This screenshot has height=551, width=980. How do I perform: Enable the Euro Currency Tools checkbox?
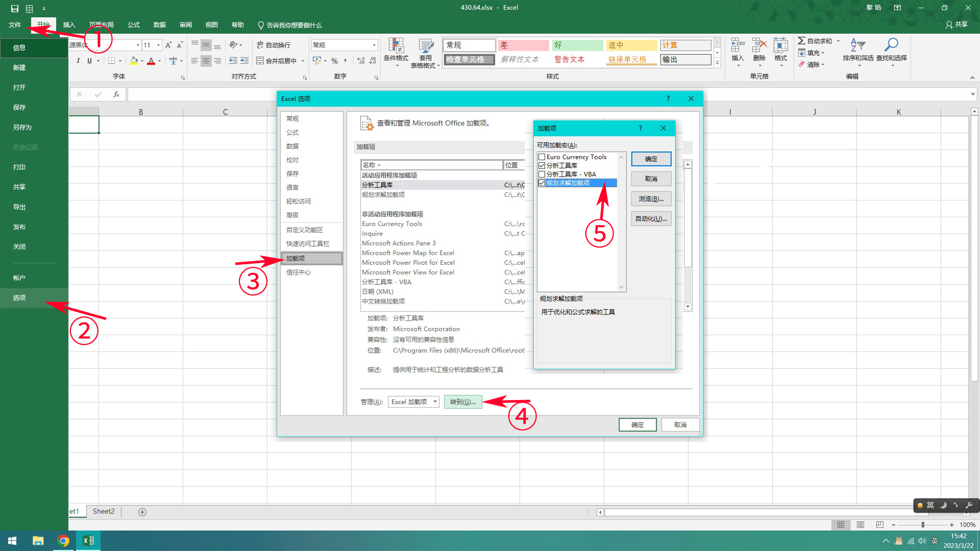click(542, 157)
